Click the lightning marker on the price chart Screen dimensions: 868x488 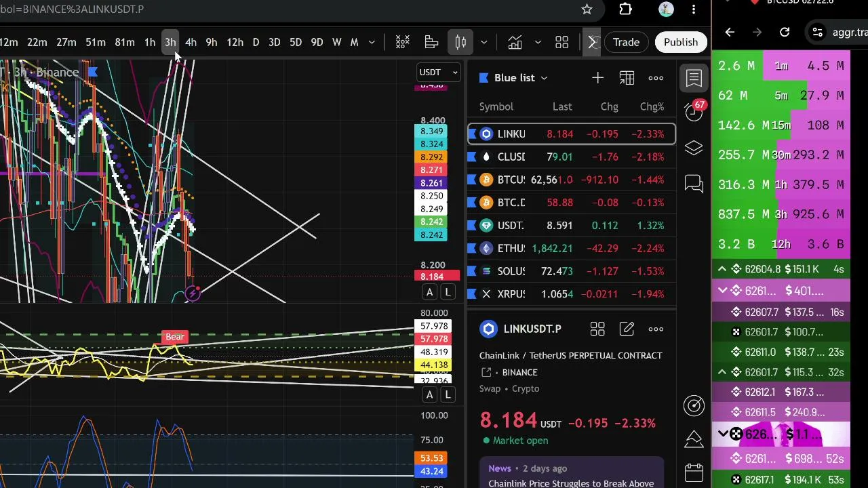193,293
